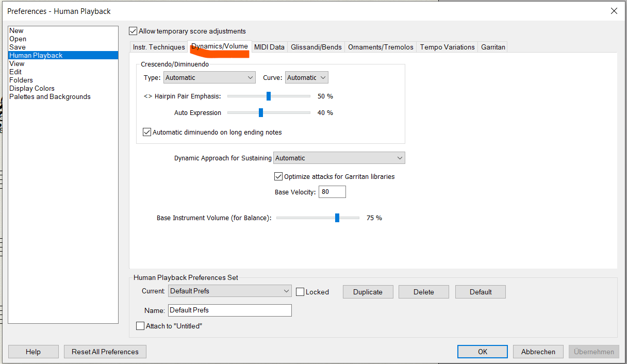Toggle Allow temporary score adjustments checkbox
Image resolution: width=627 pixels, height=364 pixels.
tap(134, 31)
